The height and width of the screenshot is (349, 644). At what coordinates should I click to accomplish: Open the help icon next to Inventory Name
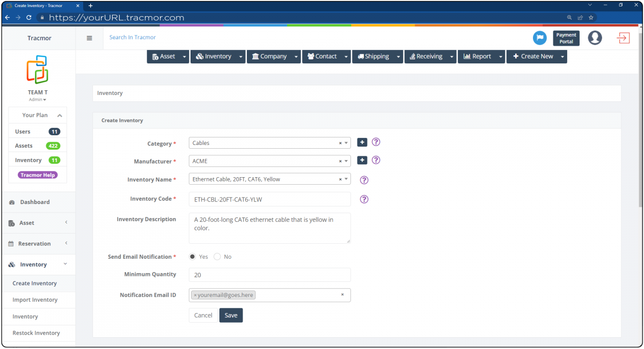(364, 180)
